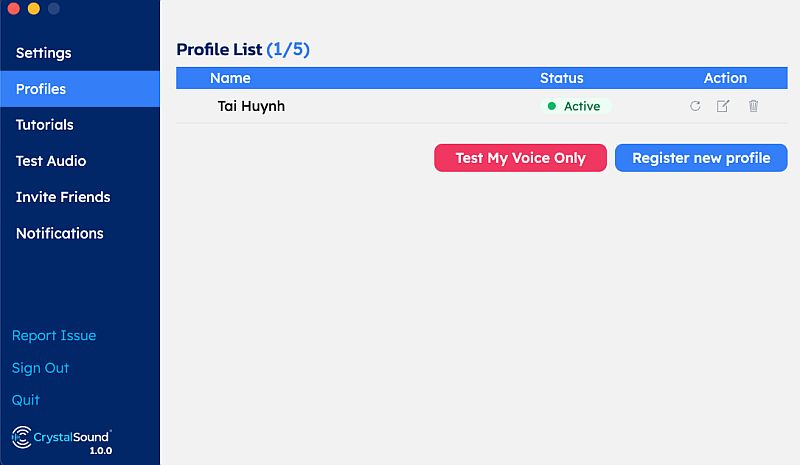Quit the CrystalSound app

[26, 400]
